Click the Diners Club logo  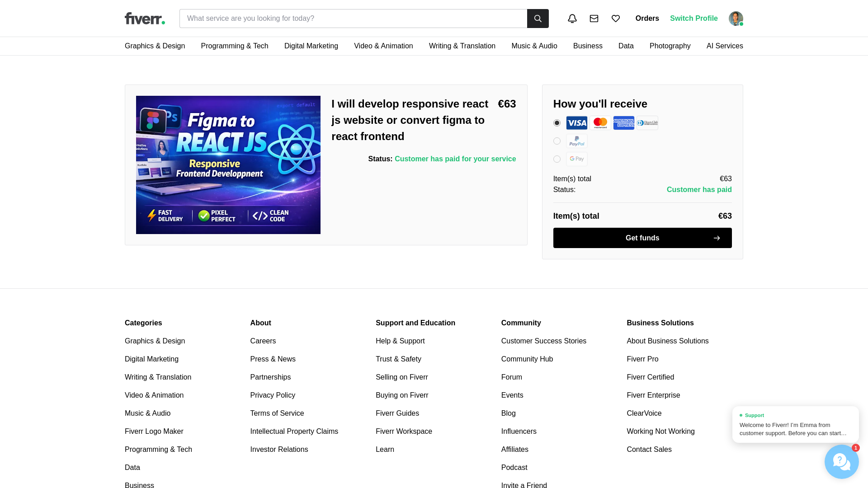pos(647,123)
